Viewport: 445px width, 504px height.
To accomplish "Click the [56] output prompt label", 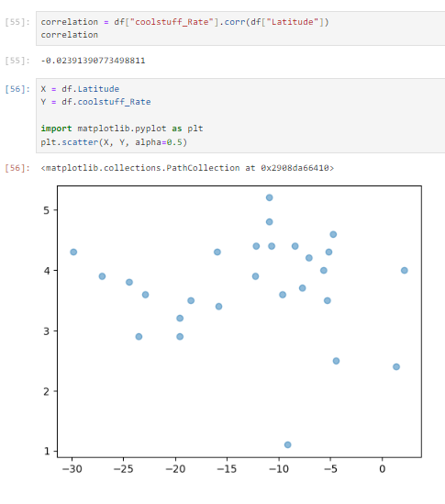I will (17, 168).
